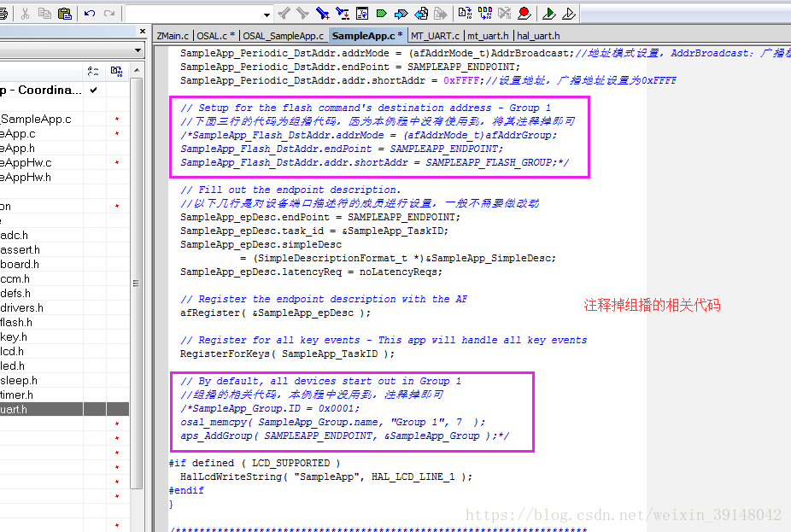Expand the workspace configuration dropdown

tap(138, 50)
